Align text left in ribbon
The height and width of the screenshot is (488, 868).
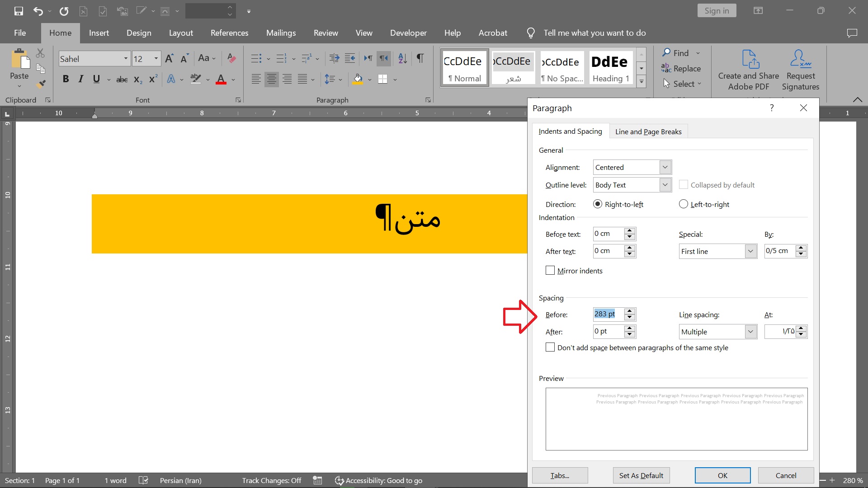click(256, 79)
